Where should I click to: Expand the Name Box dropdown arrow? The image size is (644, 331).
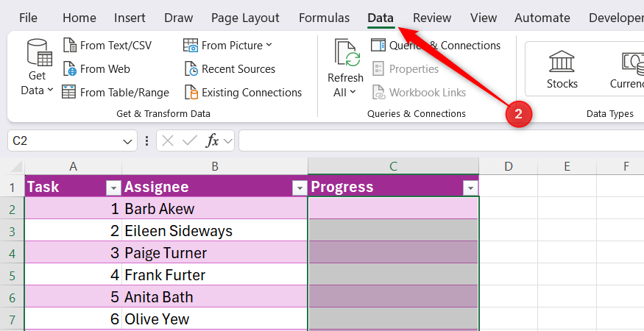[128, 142]
